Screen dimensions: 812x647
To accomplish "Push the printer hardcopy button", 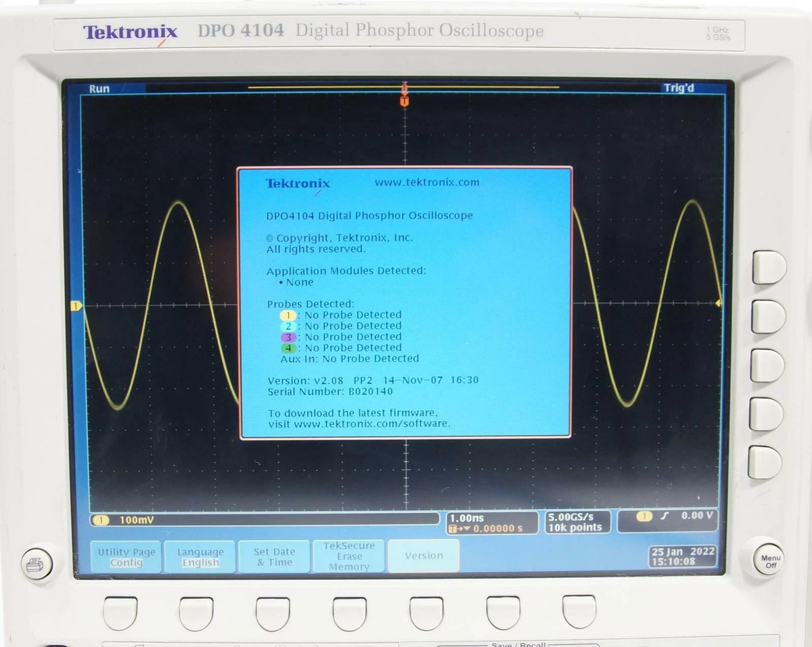I will 37,563.
